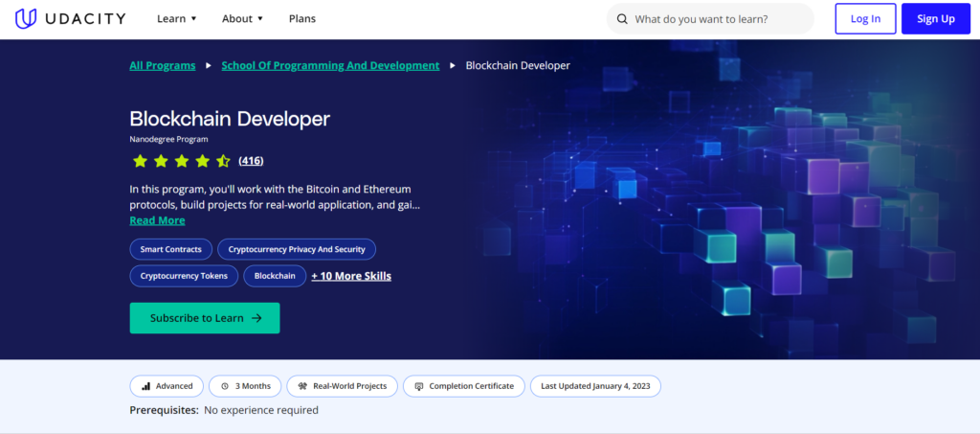Image resolution: width=980 pixels, height=434 pixels.
Task: Click the Udacity logo icon
Action: (26, 19)
